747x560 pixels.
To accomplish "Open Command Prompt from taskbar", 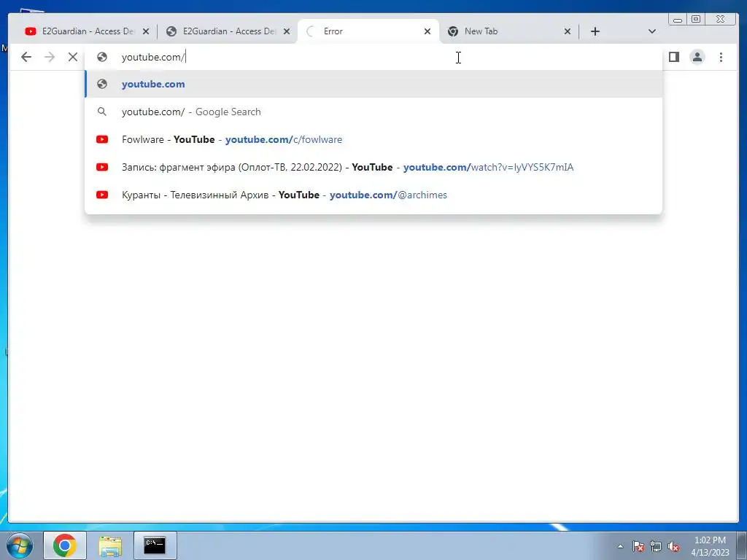I will (155, 545).
